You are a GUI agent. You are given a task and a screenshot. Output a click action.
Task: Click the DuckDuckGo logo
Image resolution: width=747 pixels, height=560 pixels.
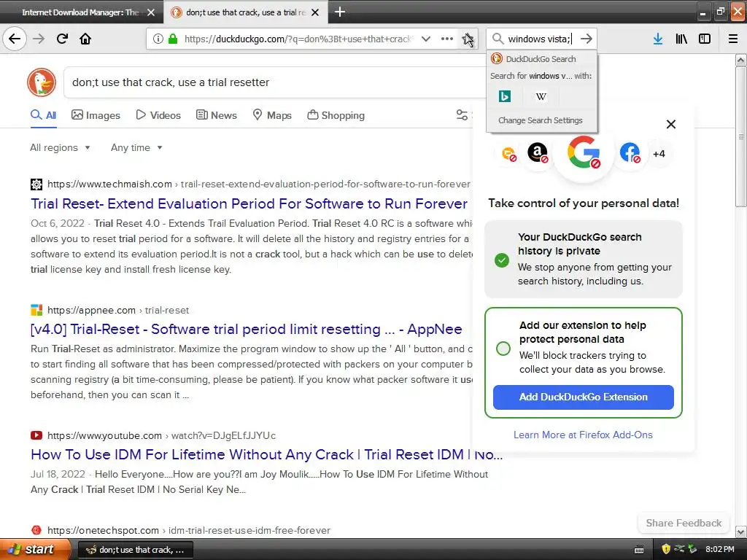pyautogui.click(x=42, y=82)
